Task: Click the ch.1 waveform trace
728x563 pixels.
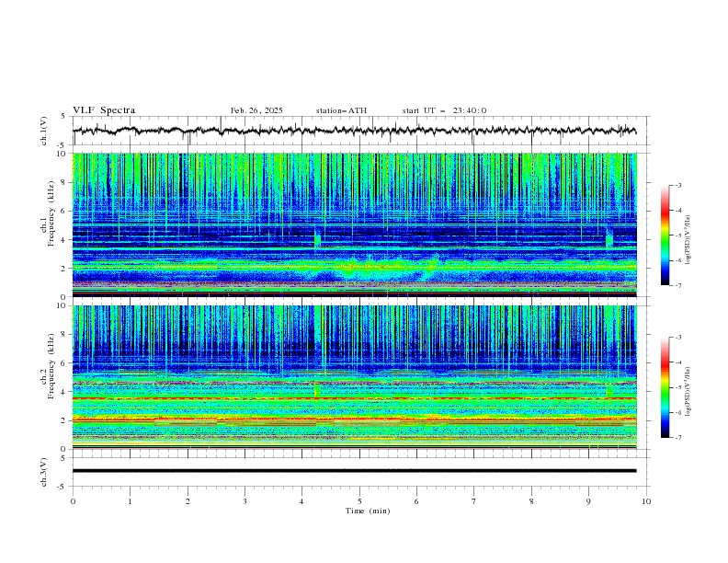Action: pyautogui.click(x=355, y=131)
